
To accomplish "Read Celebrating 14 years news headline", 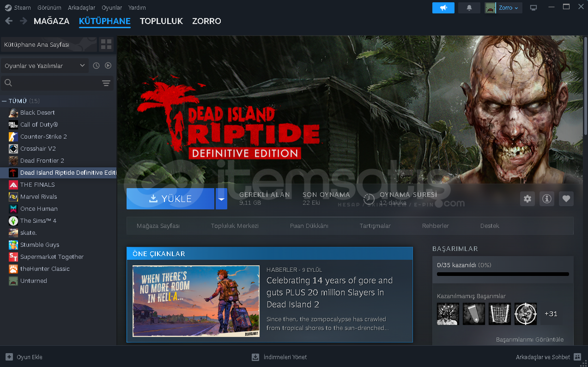I will pyautogui.click(x=330, y=293).
